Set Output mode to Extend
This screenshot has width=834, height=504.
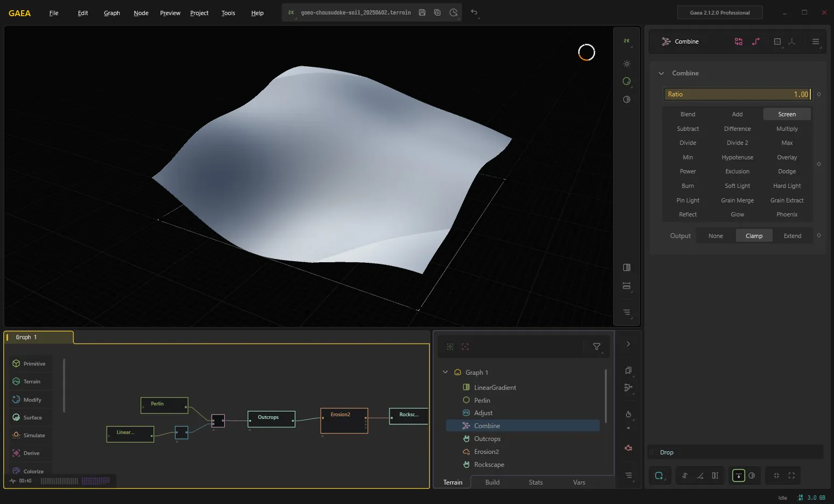[x=792, y=236]
